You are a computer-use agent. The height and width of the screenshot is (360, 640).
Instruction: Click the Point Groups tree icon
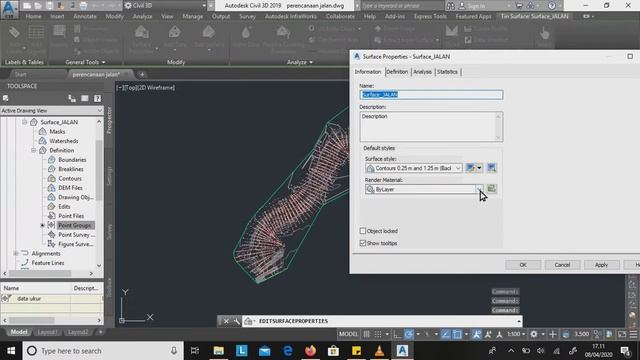click(51, 225)
